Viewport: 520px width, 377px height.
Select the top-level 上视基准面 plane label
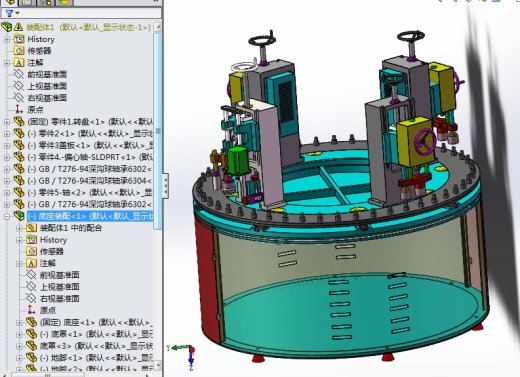coord(47,86)
